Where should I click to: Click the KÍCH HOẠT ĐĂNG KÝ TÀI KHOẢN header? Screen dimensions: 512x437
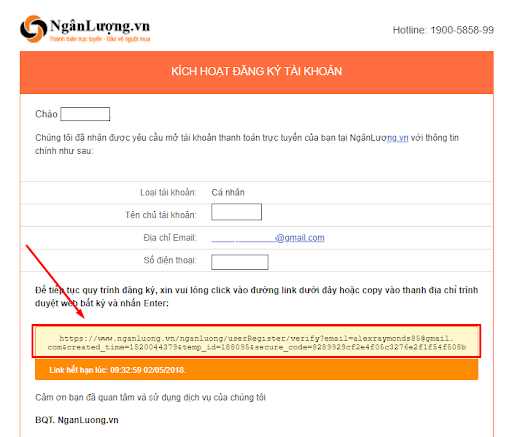(257, 71)
